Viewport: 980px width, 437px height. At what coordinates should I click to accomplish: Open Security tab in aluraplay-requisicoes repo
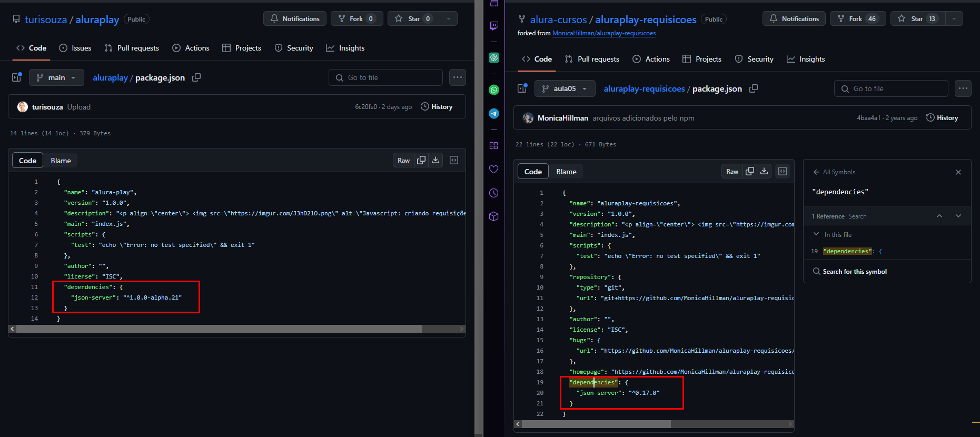(x=754, y=59)
